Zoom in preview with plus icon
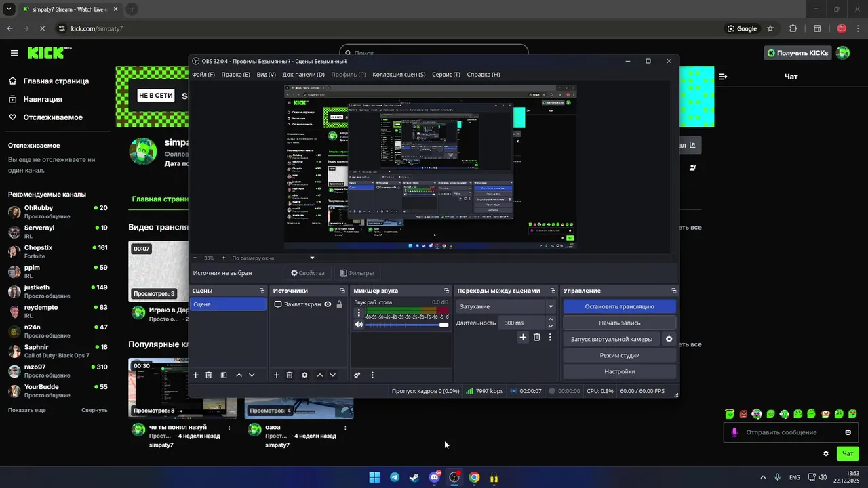The height and width of the screenshot is (488, 868). click(224, 258)
